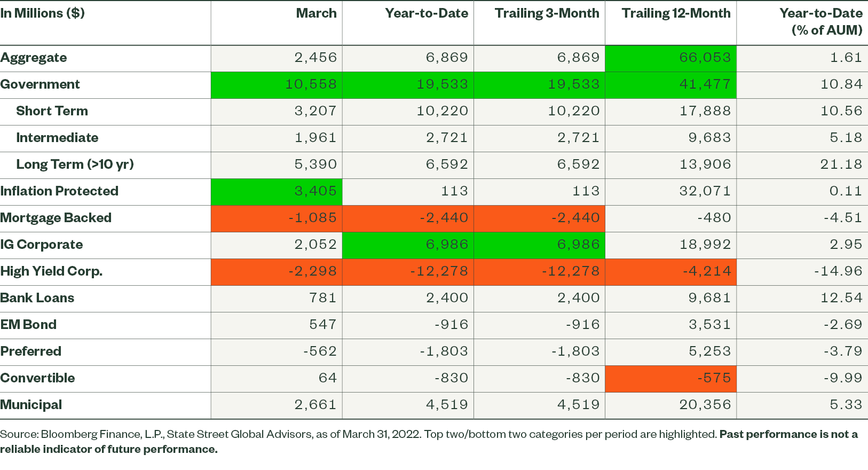Click the Short Term sub-row label
Image resolution: width=868 pixels, height=470 pixels.
point(52,111)
